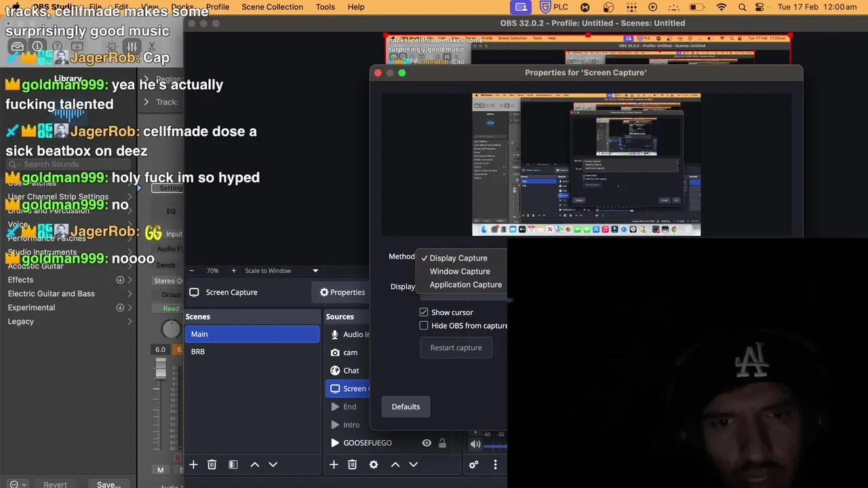Remove selected scene with trash icon
This screenshot has height=488, width=868.
pyautogui.click(x=212, y=464)
